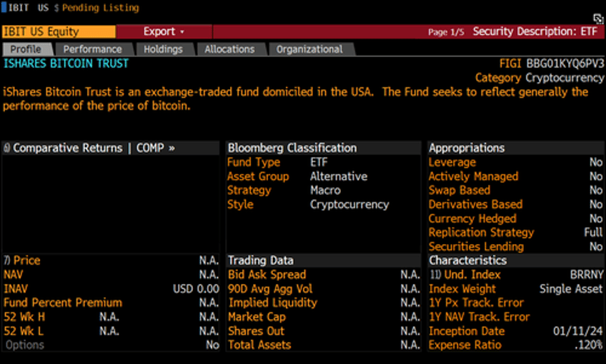Screen dimensions: 606x364
Task: Click the Appropriations panel header
Action: pyautogui.click(x=467, y=148)
